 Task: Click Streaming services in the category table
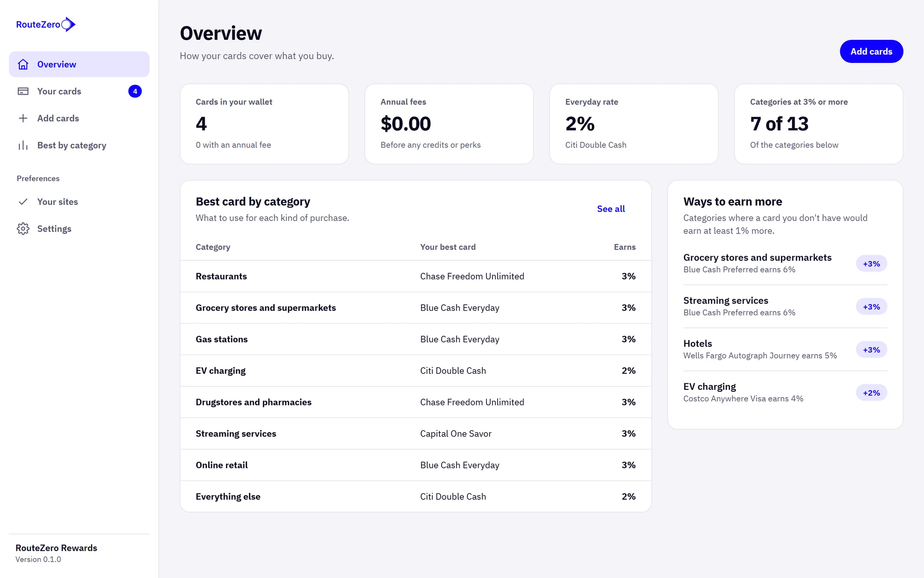(x=236, y=434)
